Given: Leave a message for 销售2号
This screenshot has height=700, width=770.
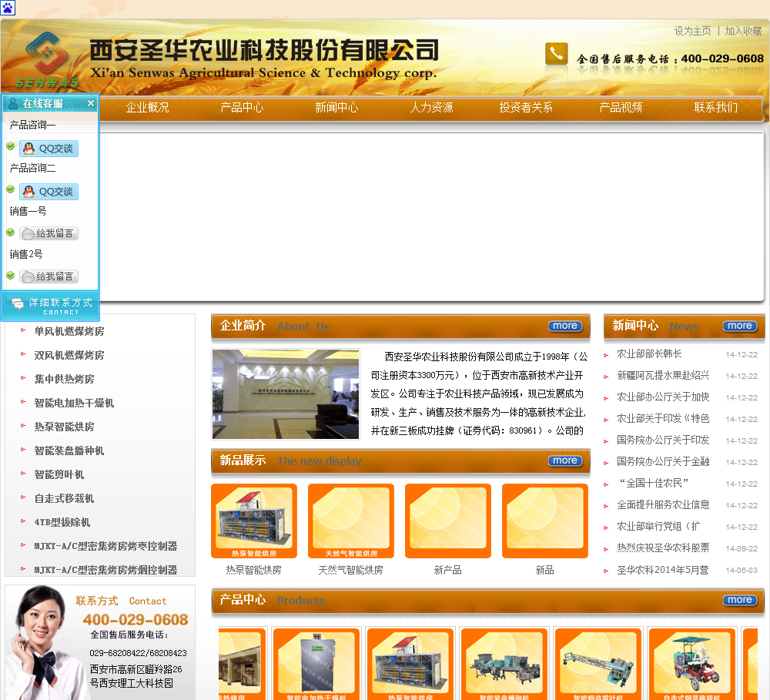Looking at the screenshot, I should coord(49,276).
